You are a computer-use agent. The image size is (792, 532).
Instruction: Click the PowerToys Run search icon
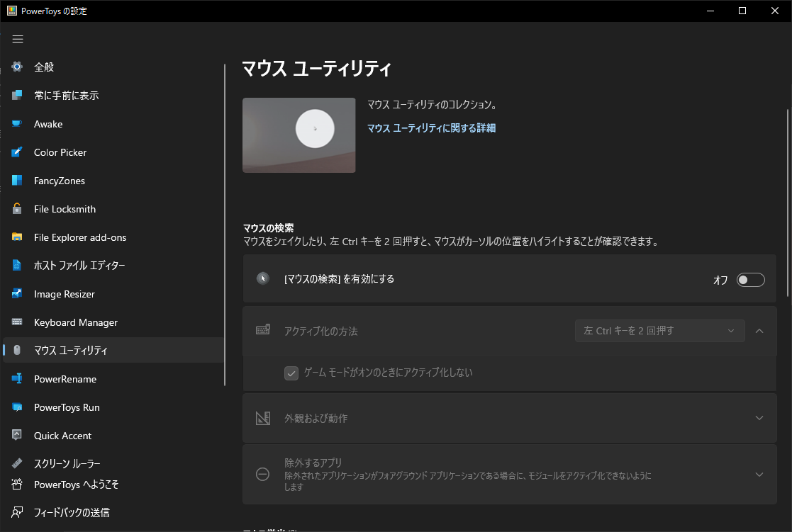tap(17, 407)
